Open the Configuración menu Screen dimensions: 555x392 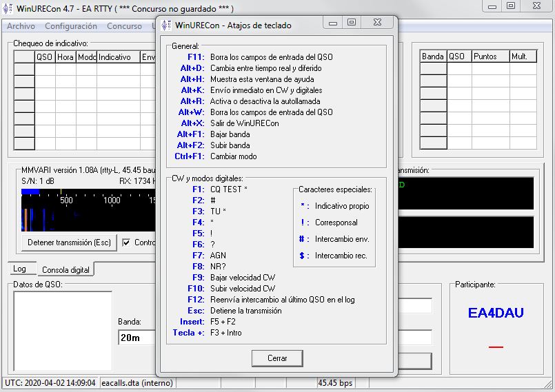(71, 26)
